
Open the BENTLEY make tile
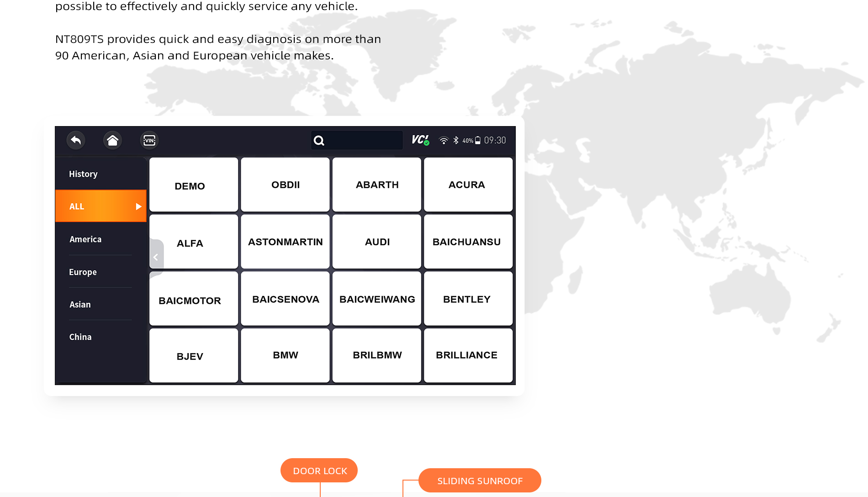[467, 299]
